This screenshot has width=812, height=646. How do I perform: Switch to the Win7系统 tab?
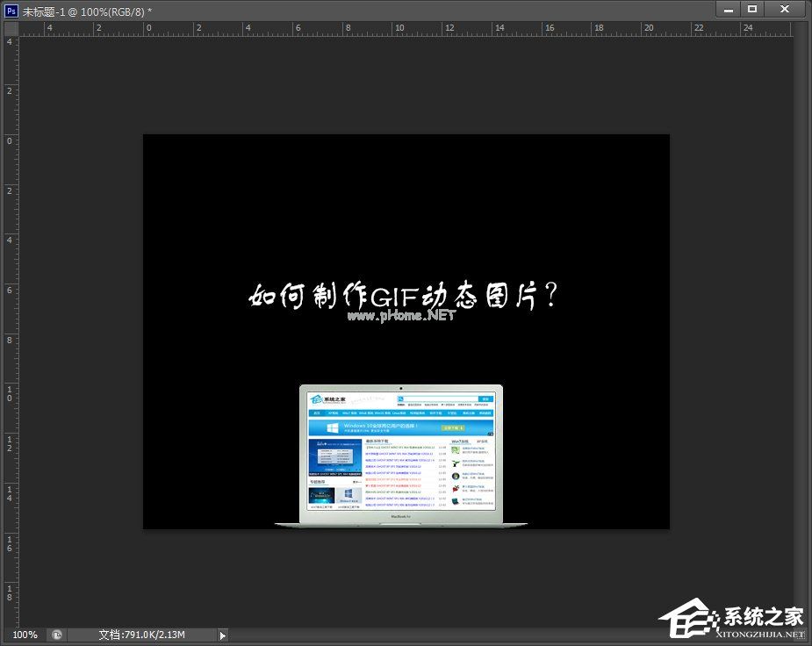pyautogui.click(x=460, y=440)
